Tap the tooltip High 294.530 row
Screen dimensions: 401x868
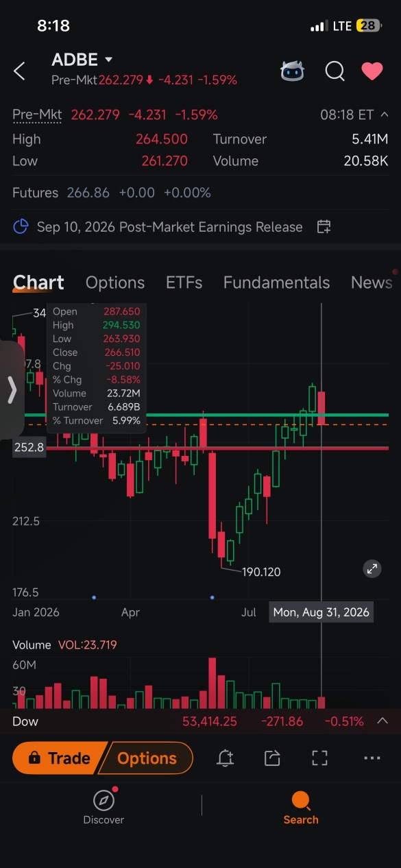tap(97, 325)
